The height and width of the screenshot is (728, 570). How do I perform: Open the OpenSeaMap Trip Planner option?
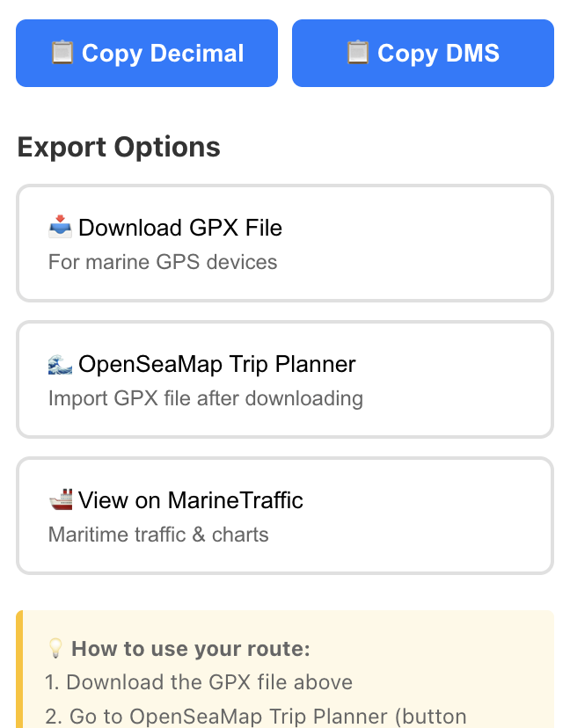pos(285,379)
